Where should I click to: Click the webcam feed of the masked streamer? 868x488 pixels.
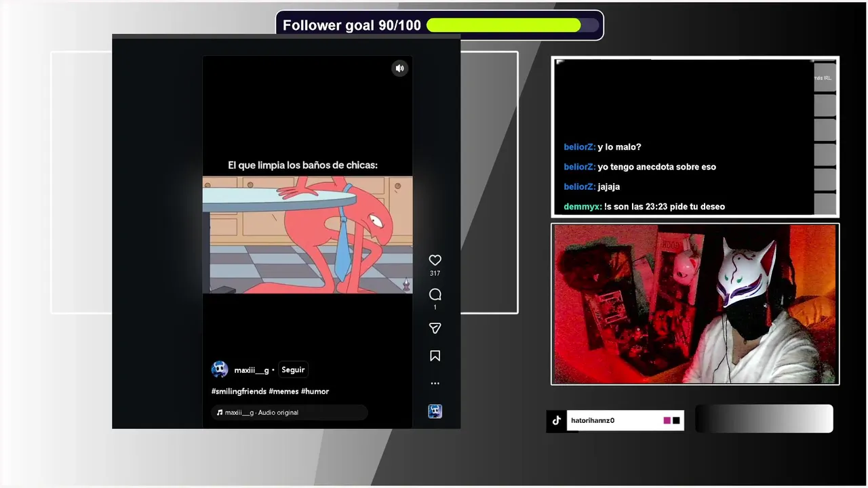coord(695,304)
